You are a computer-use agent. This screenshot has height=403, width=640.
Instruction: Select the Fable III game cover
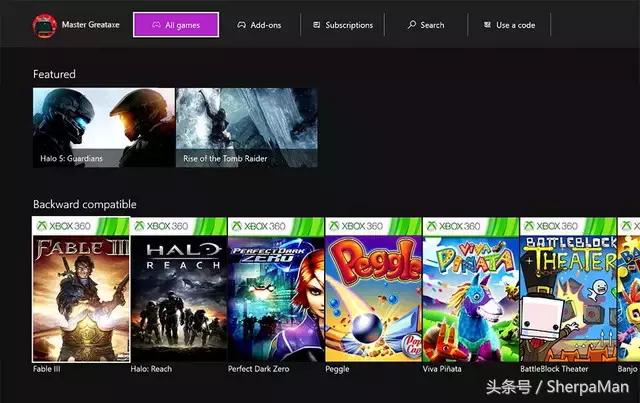[x=81, y=289]
